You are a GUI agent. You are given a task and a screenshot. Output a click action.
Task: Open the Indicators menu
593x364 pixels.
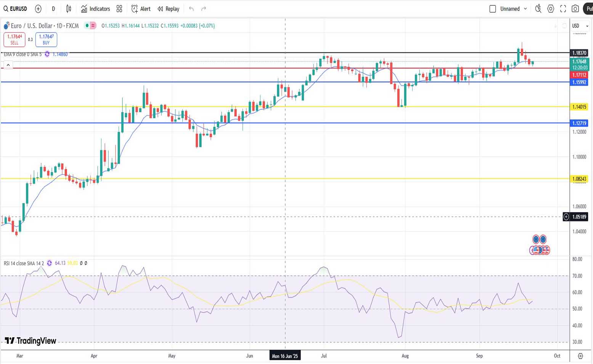pos(95,9)
